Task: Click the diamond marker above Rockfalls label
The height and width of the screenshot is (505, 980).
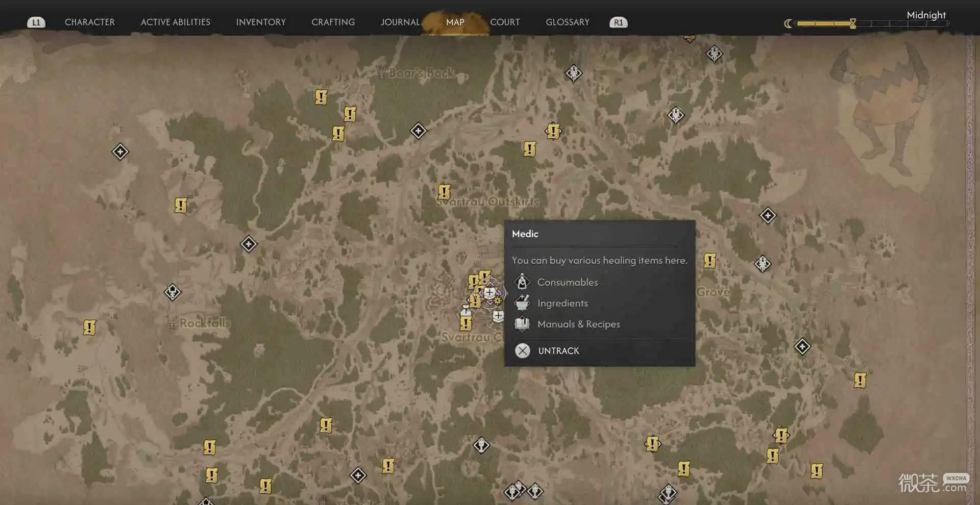Action: 173,292
